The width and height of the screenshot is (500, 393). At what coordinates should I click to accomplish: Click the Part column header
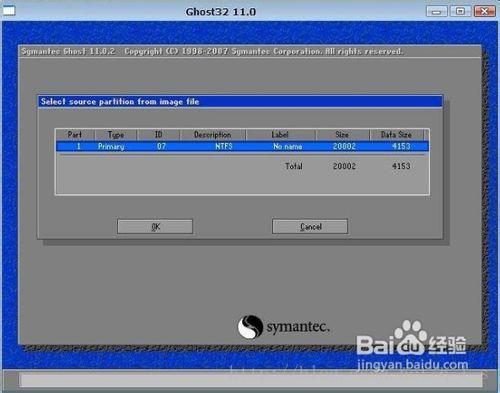coord(75,135)
